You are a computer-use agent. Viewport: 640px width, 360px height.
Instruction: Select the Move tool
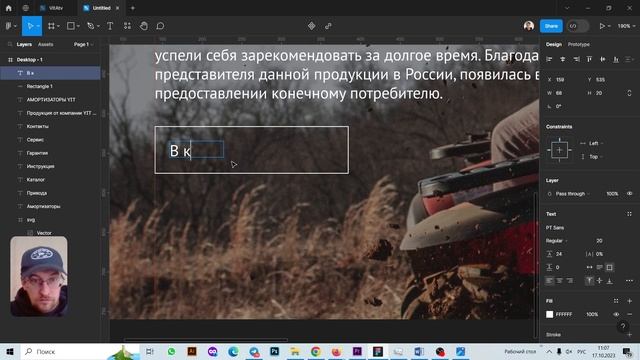[29, 26]
